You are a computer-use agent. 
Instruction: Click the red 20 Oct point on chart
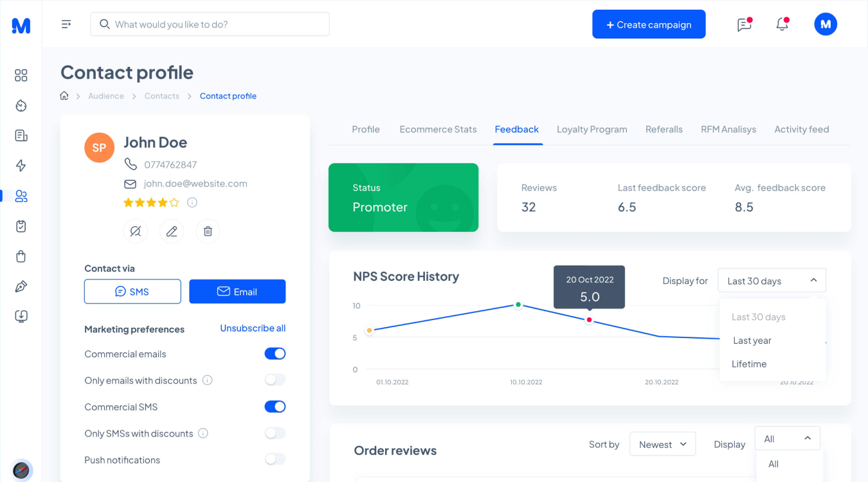pos(590,320)
